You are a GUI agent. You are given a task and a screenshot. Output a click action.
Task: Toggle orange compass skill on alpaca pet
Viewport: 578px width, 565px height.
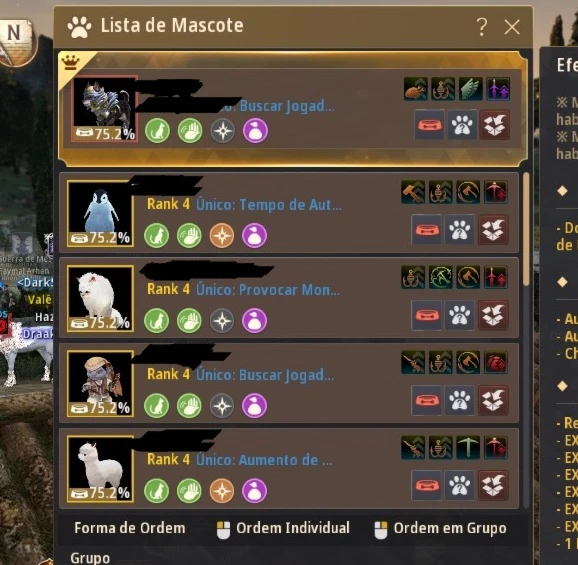coord(222,491)
